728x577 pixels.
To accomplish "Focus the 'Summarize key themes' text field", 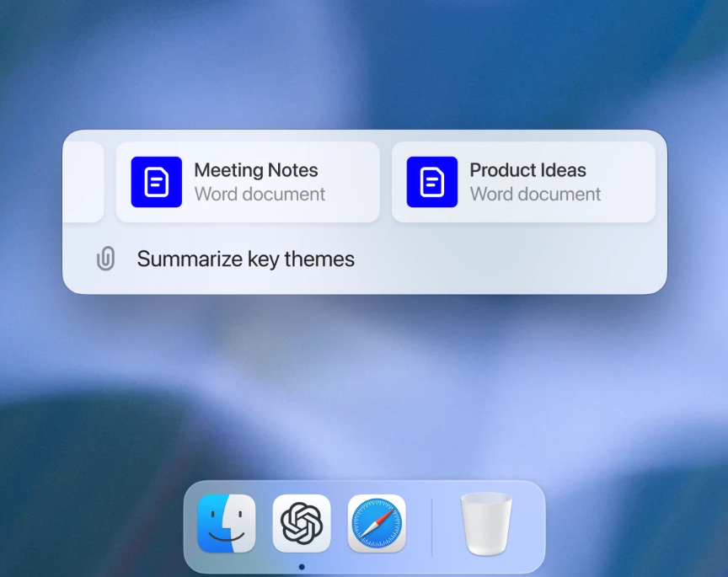I will click(x=246, y=259).
